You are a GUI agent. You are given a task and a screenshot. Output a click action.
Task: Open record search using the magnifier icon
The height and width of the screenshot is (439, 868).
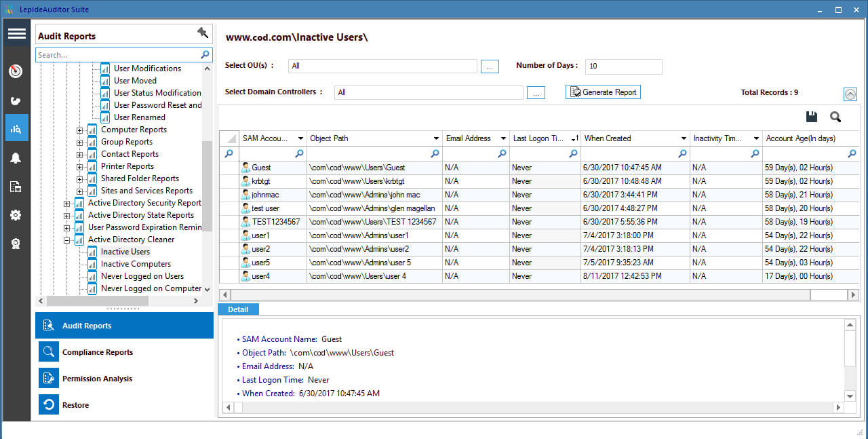[835, 117]
